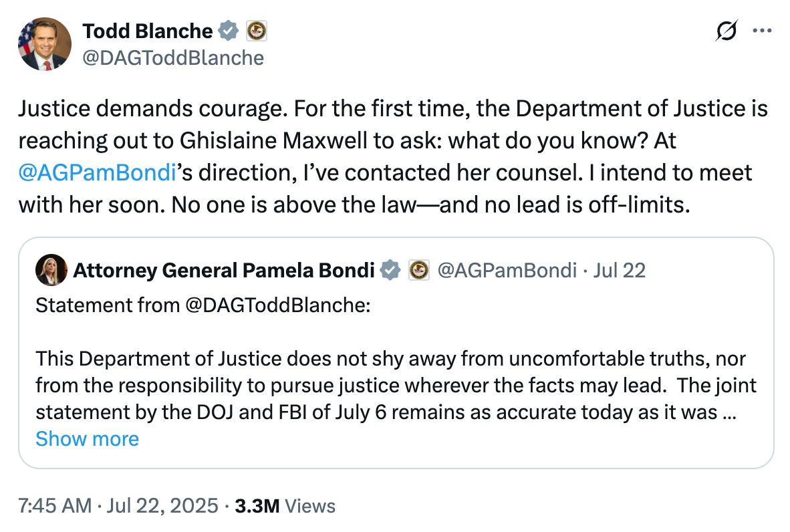
Task: Click the @AGPamBondi handle in the quoted header
Action: [x=507, y=270]
